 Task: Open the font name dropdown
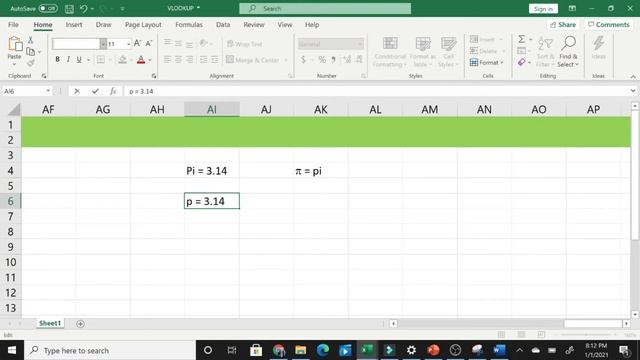point(103,44)
